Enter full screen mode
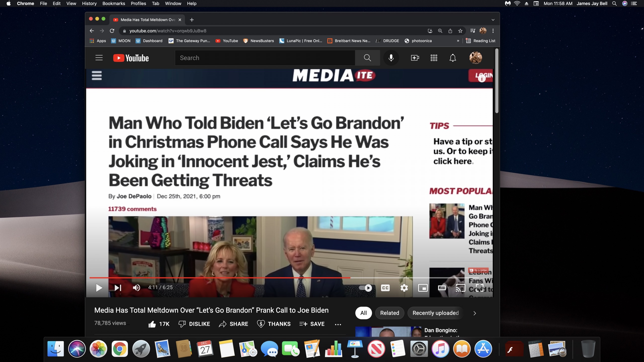This screenshot has height=362, width=644. 479,288
